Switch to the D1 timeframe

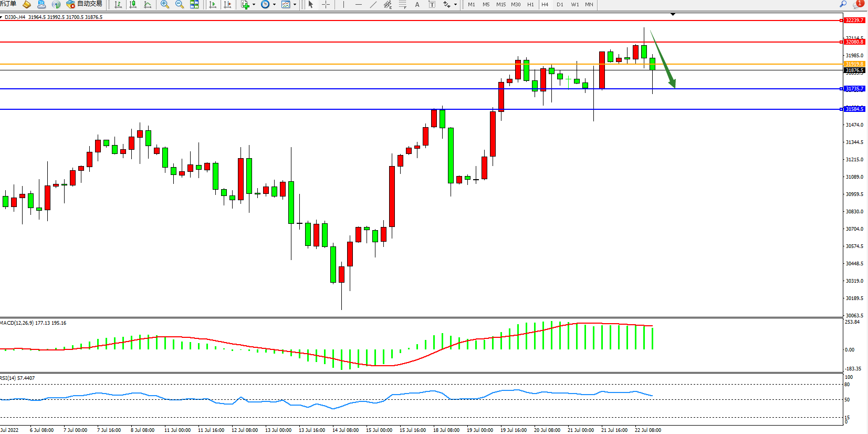(560, 5)
